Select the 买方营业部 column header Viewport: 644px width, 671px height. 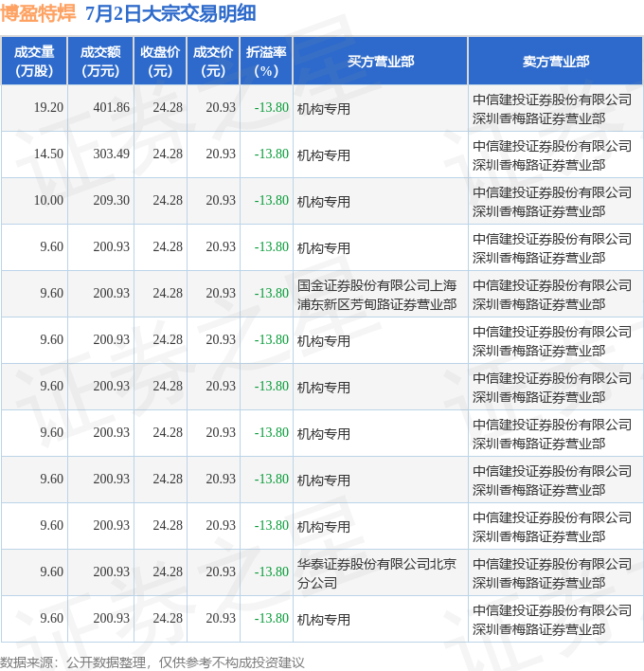381,62
